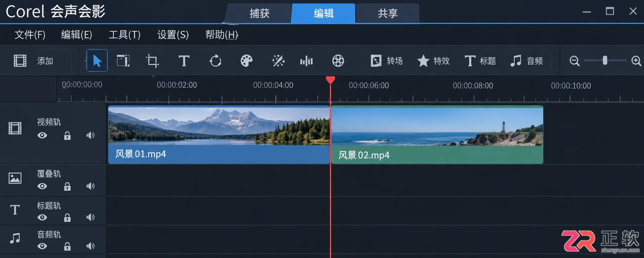The image size is (644, 258).
Task: Mute the 覆叠轨 speaker
Action: tap(91, 186)
